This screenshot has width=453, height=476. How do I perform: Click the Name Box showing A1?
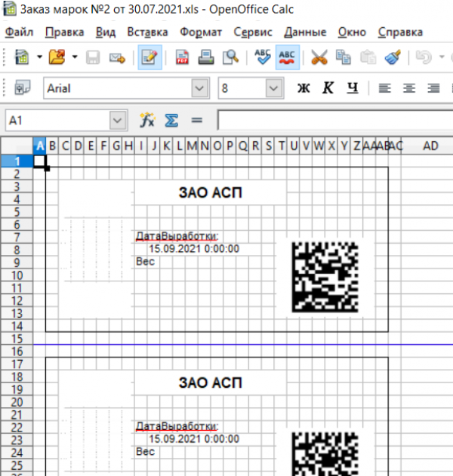click(57, 121)
